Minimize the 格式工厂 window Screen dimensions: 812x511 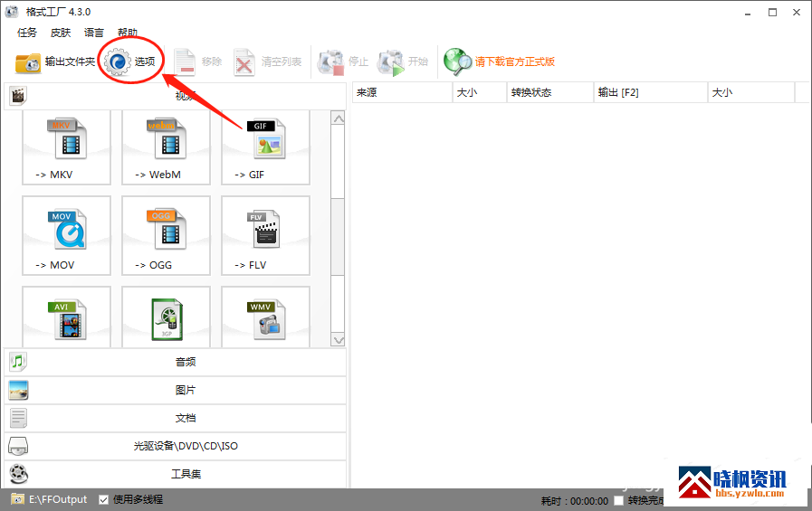point(747,13)
